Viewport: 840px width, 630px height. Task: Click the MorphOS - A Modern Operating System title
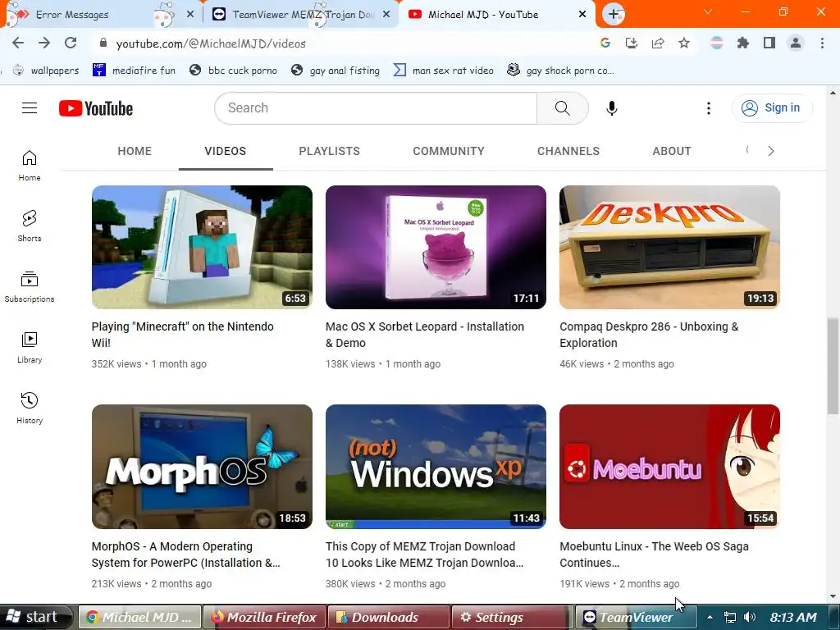coord(186,555)
